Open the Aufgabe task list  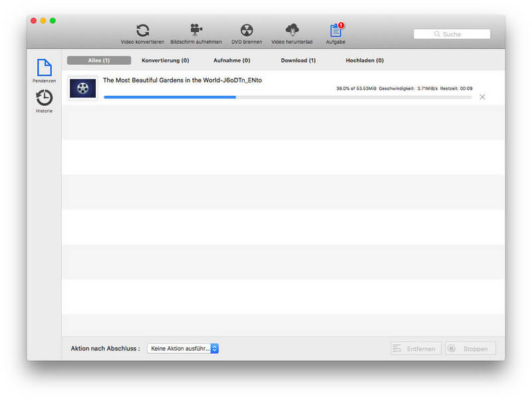click(336, 34)
